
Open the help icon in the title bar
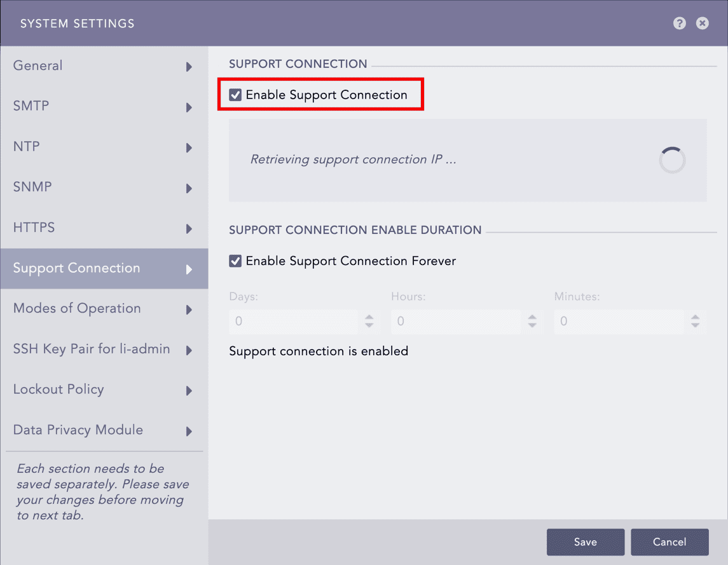[679, 23]
